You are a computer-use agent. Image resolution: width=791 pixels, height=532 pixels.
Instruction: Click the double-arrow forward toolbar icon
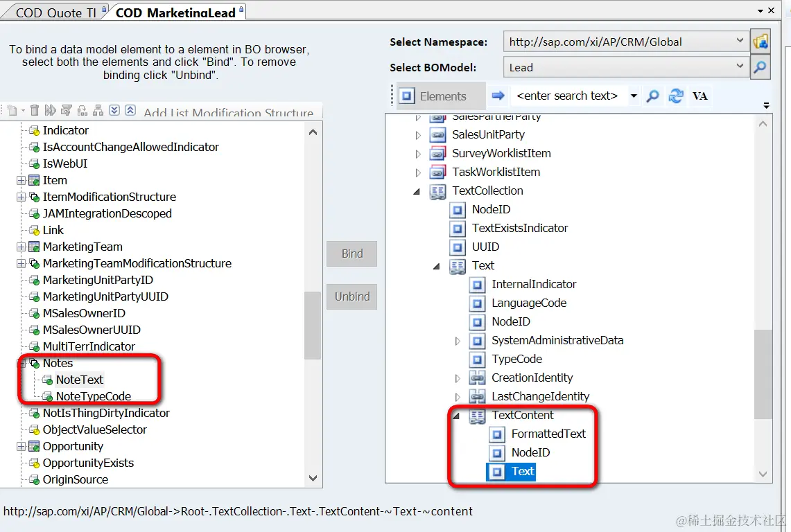pyautogui.click(x=50, y=110)
